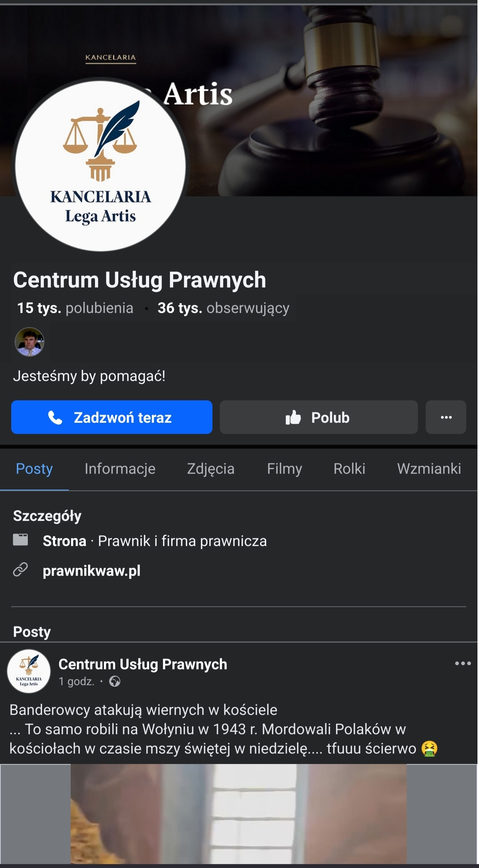Open the Centrum Usług Prawnych post author link
The image size is (479, 868).
(143, 664)
